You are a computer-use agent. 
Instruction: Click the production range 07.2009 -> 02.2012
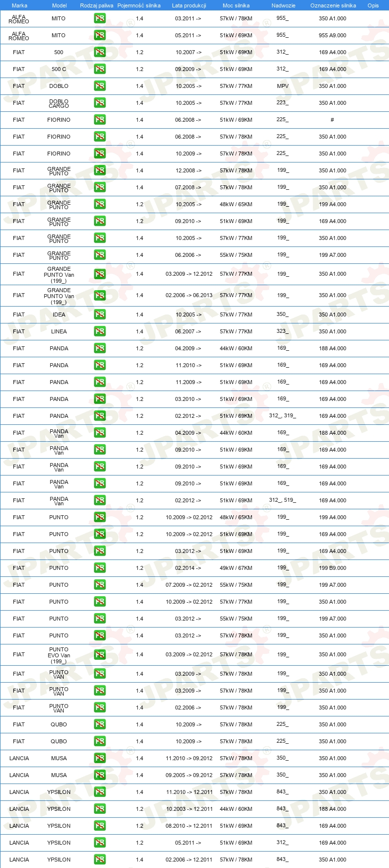point(189,585)
